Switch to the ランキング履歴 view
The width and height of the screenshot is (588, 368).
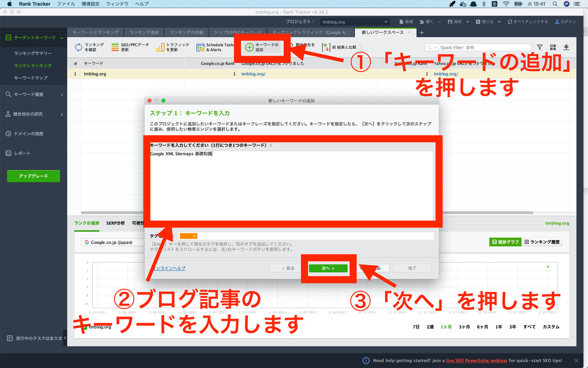click(542, 242)
